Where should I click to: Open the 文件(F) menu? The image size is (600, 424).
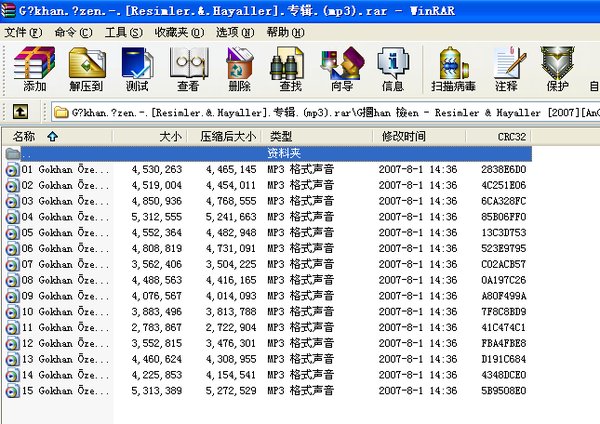[23, 33]
